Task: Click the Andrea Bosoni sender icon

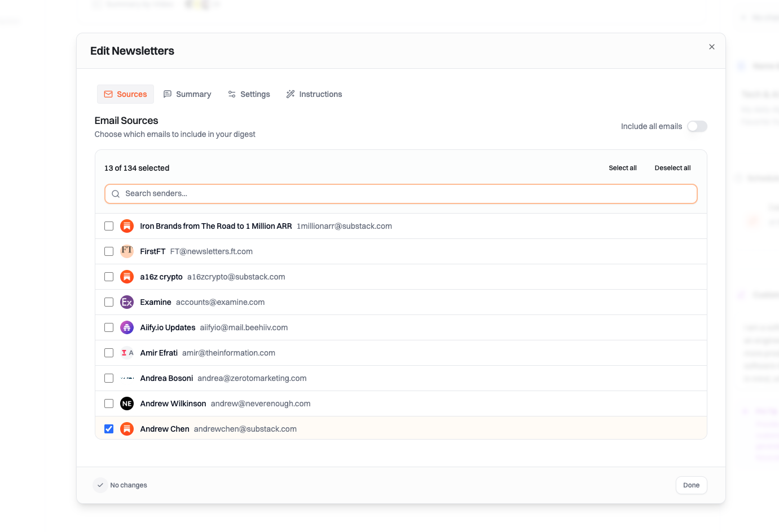Action: click(x=127, y=378)
